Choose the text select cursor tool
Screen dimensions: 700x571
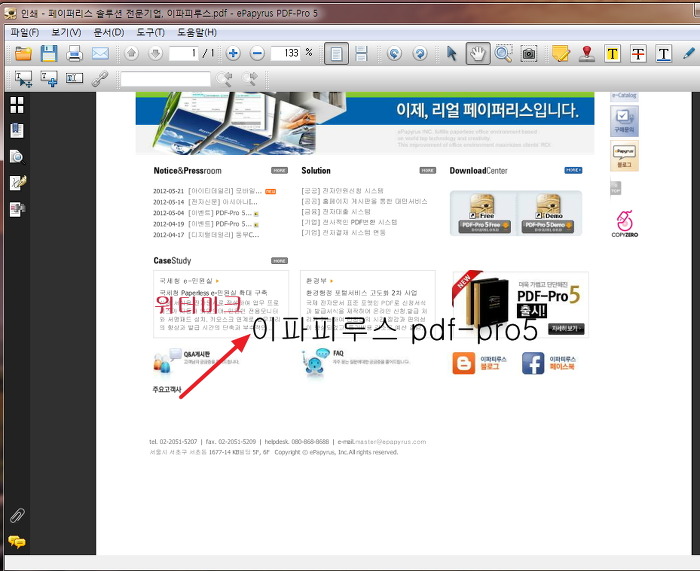coord(23,79)
